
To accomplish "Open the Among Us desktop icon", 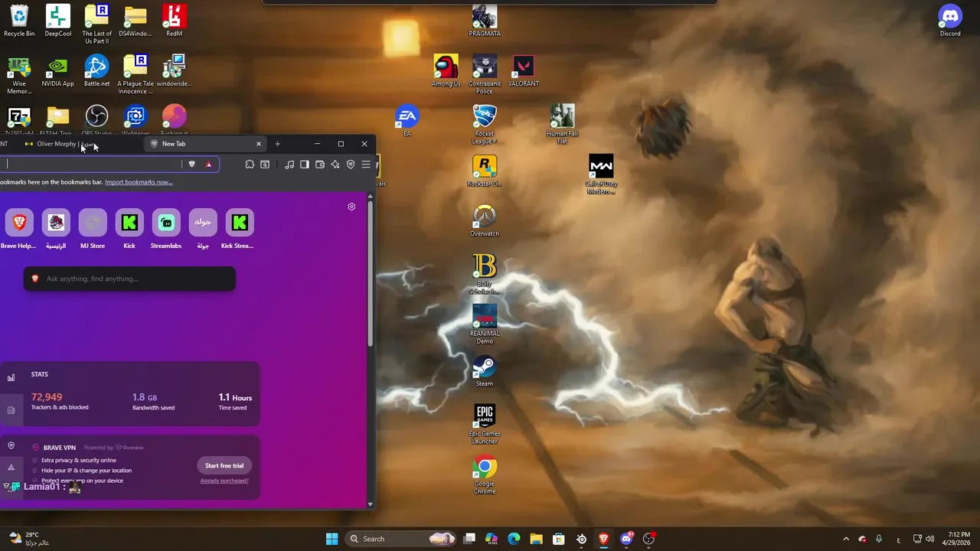I will click(446, 71).
